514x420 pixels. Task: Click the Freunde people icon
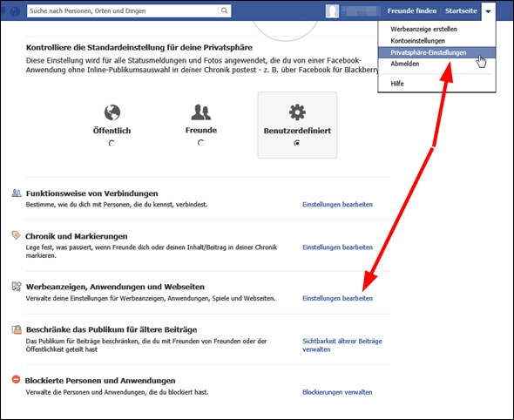point(201,112)
